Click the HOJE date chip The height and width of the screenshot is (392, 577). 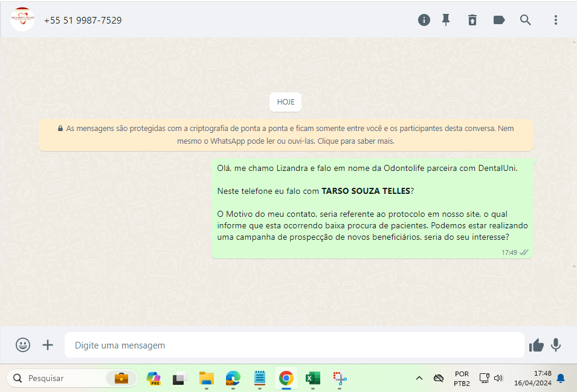(286, 102)
